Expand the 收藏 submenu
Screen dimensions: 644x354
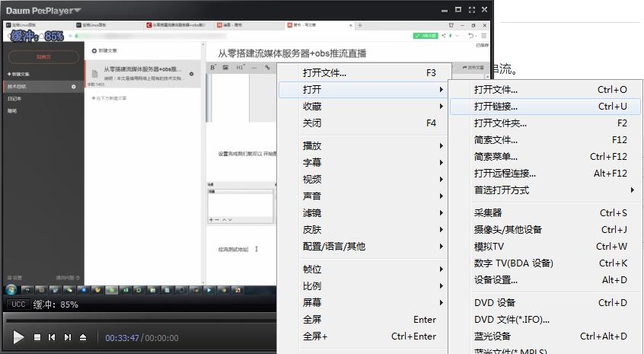pos(363,107)
